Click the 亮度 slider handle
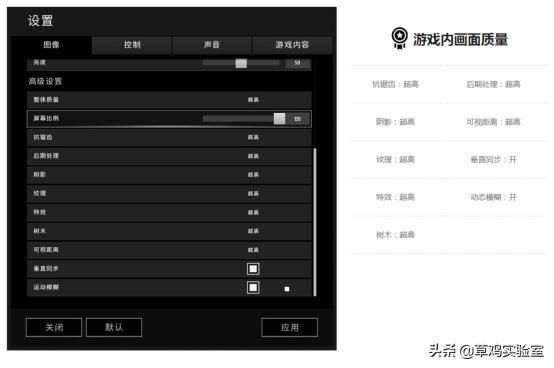 click(x=241, y=63)
